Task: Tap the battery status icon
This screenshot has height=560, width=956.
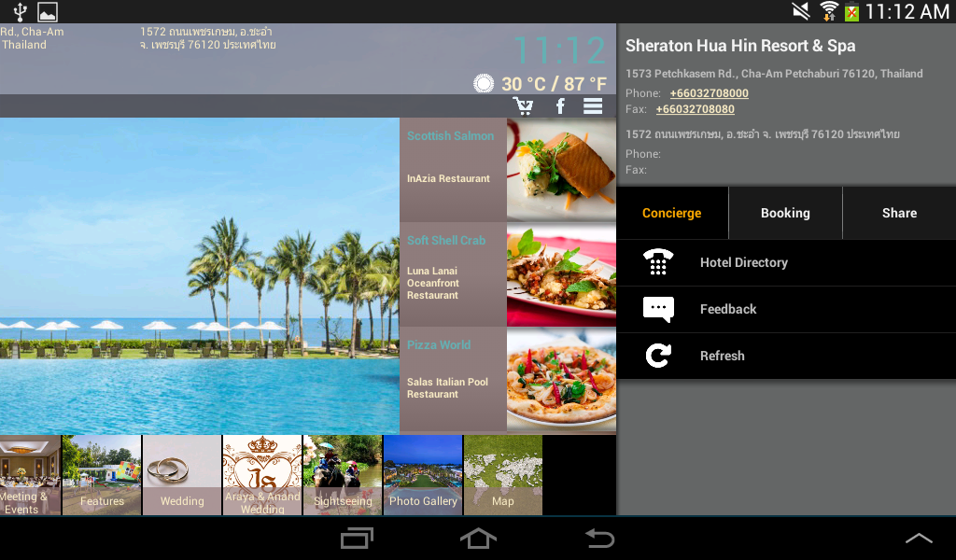Action: pos(851,11)
